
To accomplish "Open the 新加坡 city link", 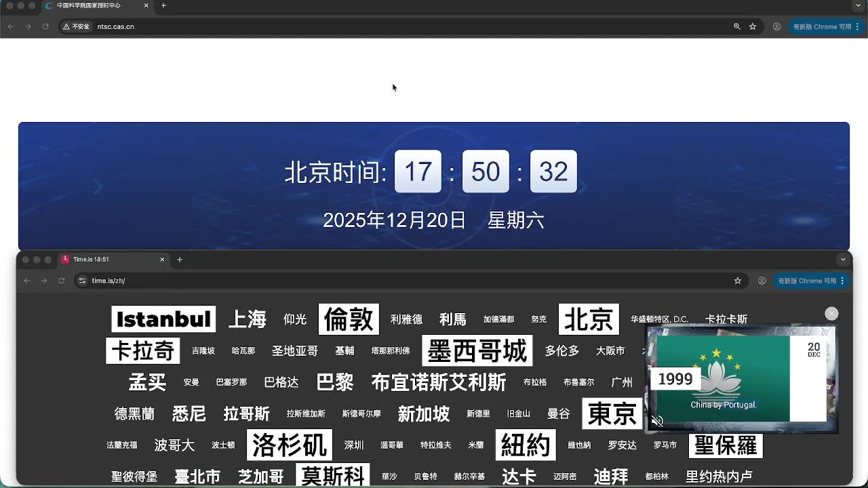I will (424, 414).
